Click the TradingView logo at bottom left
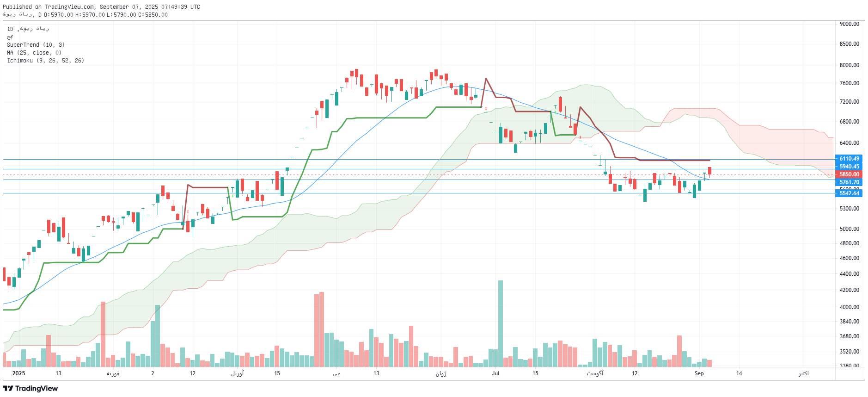Viewport: 868px width, 397px height. click(x=31, y=388)
